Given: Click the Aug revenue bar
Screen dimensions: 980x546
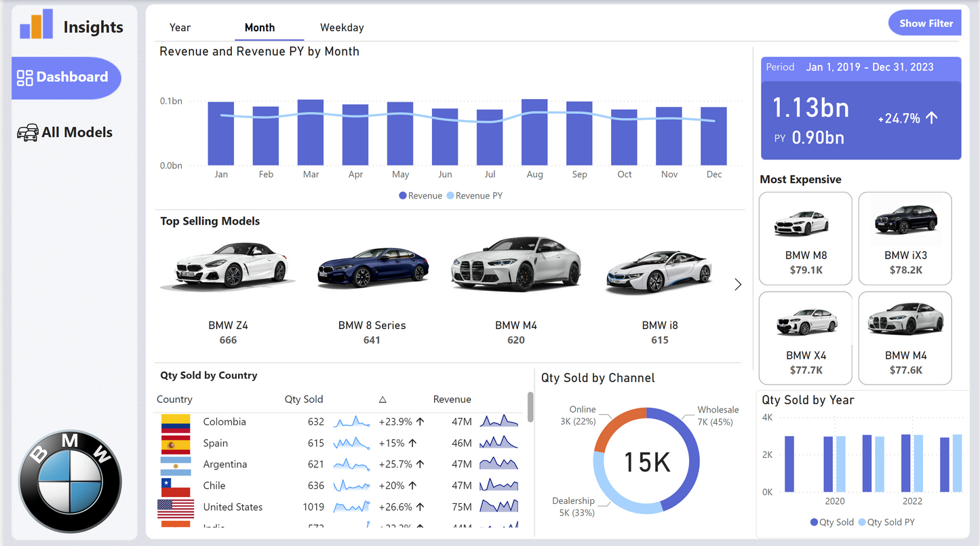Looking at the screenshot, I should [534, 132].
